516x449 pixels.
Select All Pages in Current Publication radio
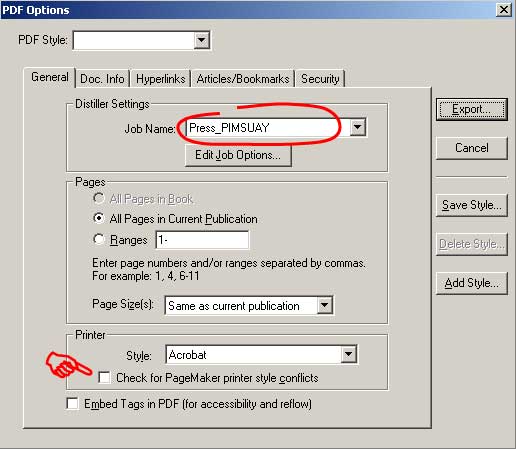[99, 218]
